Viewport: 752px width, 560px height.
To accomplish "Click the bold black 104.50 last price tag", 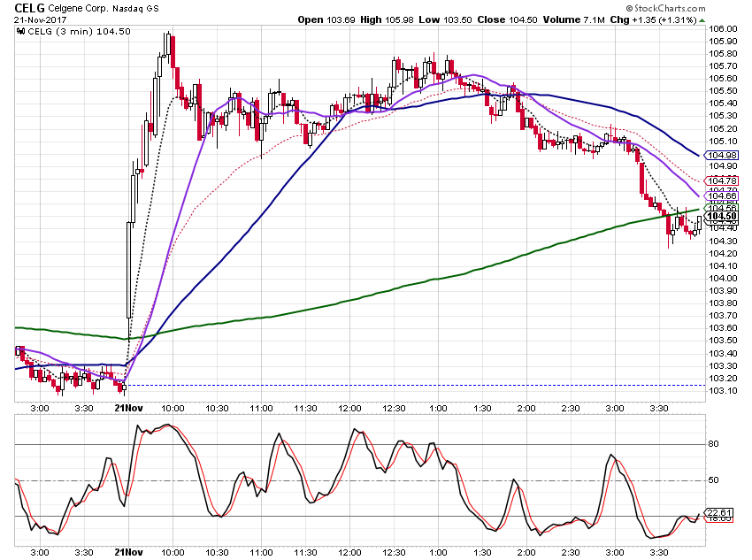I will [722, 216].
